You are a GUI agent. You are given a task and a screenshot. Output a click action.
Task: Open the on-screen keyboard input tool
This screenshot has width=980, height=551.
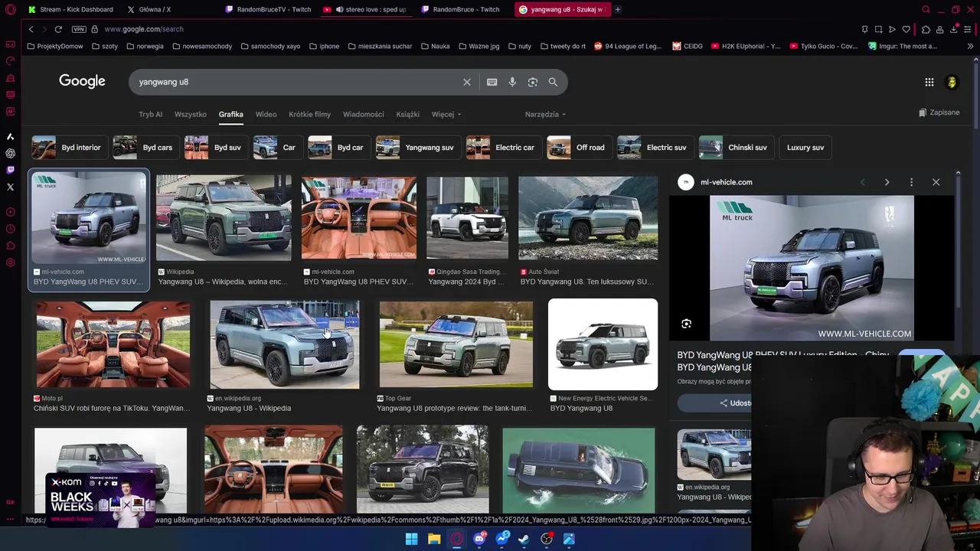[492, 82]
